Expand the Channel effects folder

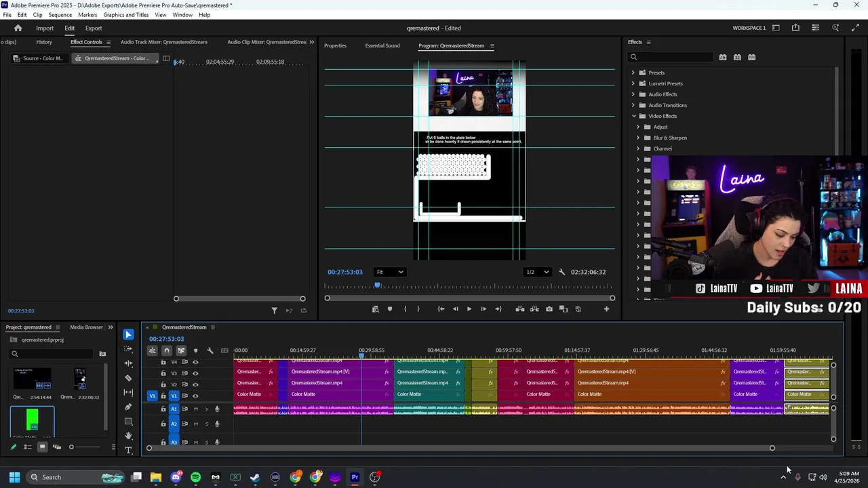637,148
